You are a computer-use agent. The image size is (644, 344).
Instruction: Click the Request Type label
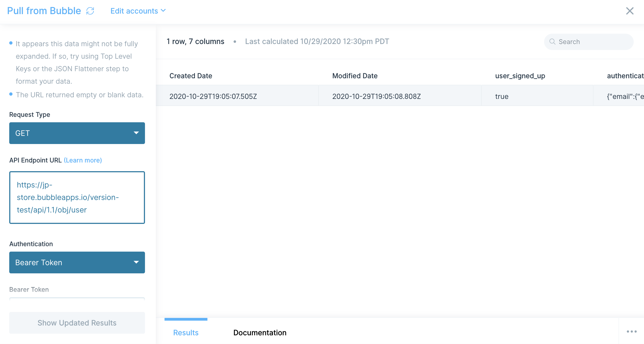(x=30, y=115)
